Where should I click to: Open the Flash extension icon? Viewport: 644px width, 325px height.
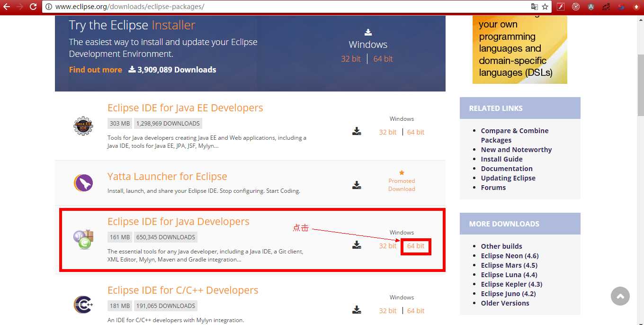(x=561, y=7)
